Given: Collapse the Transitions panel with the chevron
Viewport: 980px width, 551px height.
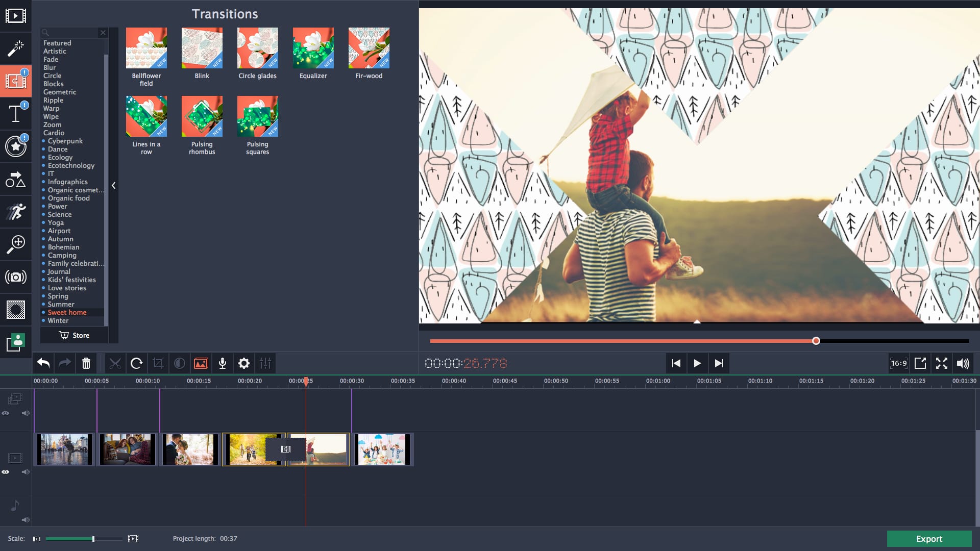Looking at the screenshot, I should point(113,186).
